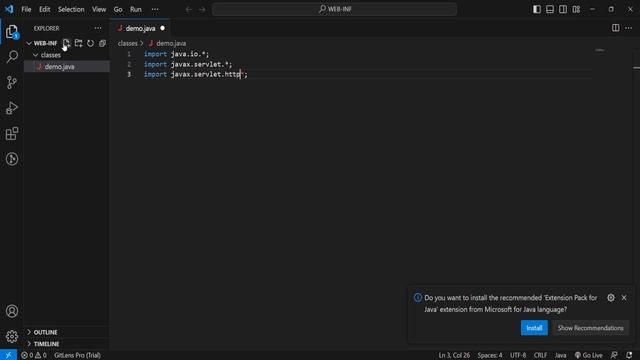Open the Run menu

136,9
